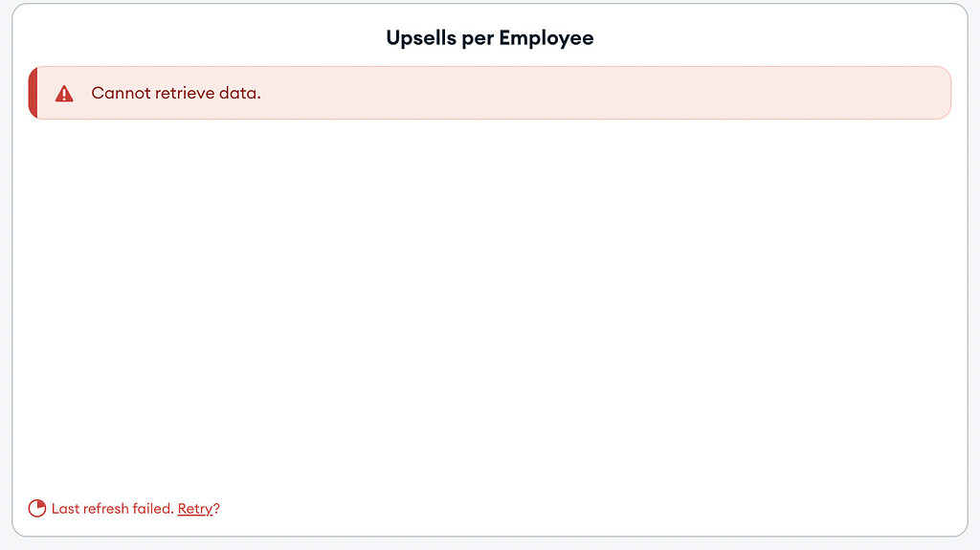Select the "Cannot retrieve data." error message
This screenshot has height=550, width=980.
[176, 93]
